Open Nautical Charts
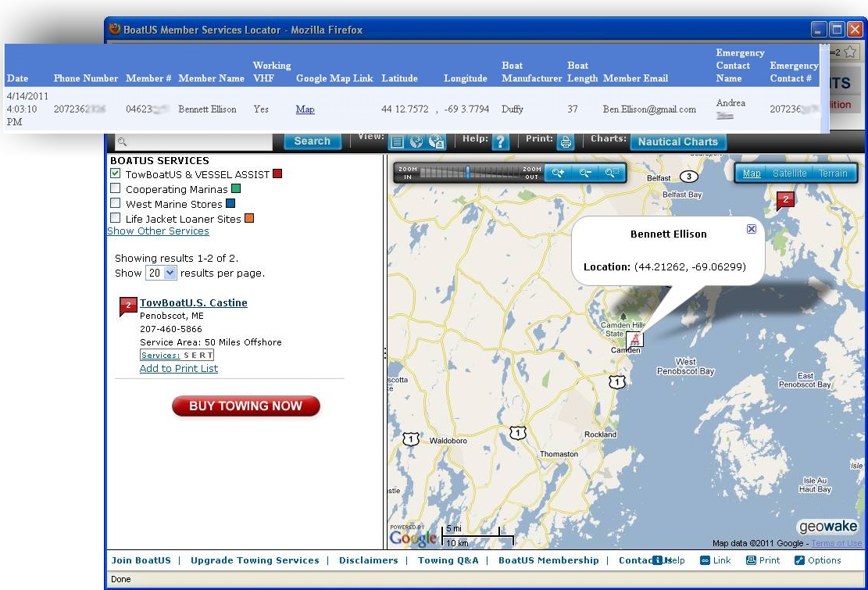 pyautogui.click(x=678, y=141)
